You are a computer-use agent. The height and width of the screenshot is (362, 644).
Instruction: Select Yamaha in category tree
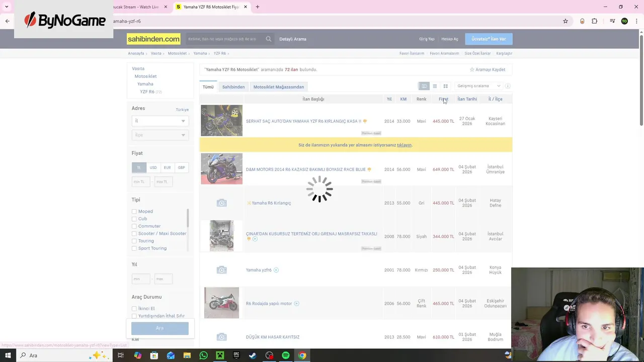[145, 84]
